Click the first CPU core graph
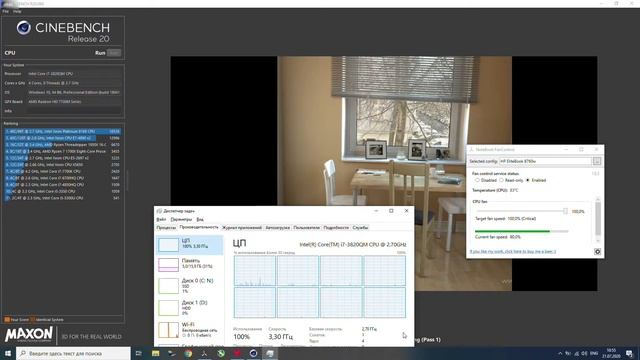Image resolution: width=640 pixels, height=360 pixels. tap(255, 271)
